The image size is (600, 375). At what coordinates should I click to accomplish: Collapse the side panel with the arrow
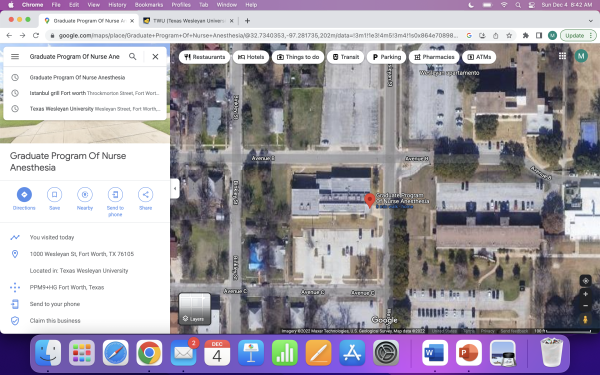pyautogui.click(x=175, y=188)
